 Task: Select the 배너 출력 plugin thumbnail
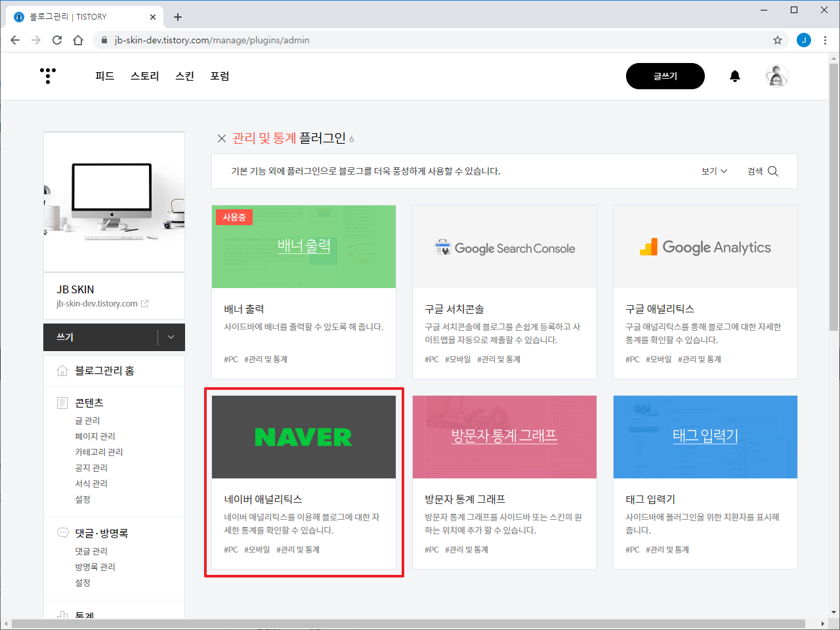point(304,247)
